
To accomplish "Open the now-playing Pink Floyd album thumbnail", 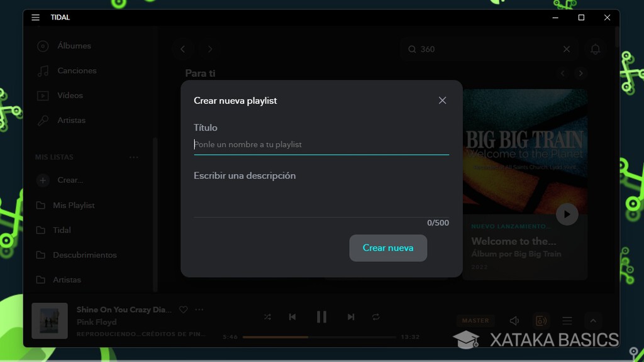I will pos(50,321).
